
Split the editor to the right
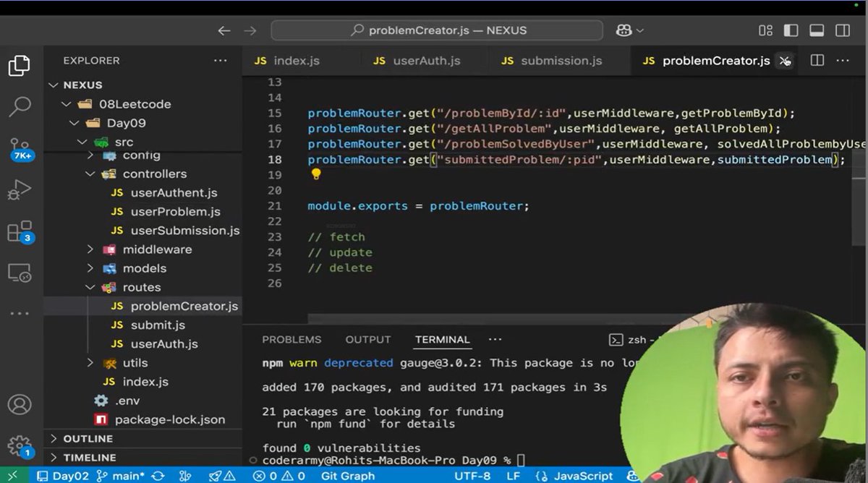pyautogui.click(x=817, y=61)
